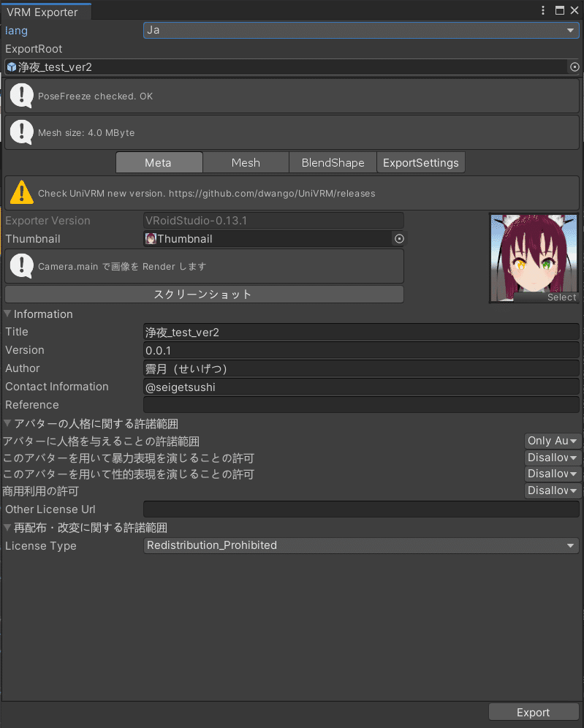The image size is (584, 728).
Task: Open the object picker for ExportRoot
Action: 574,67
